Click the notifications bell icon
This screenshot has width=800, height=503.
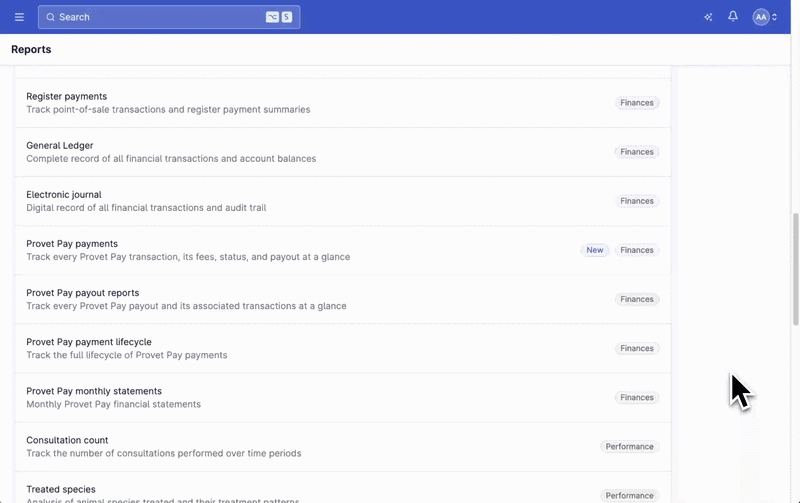(733, 16)
